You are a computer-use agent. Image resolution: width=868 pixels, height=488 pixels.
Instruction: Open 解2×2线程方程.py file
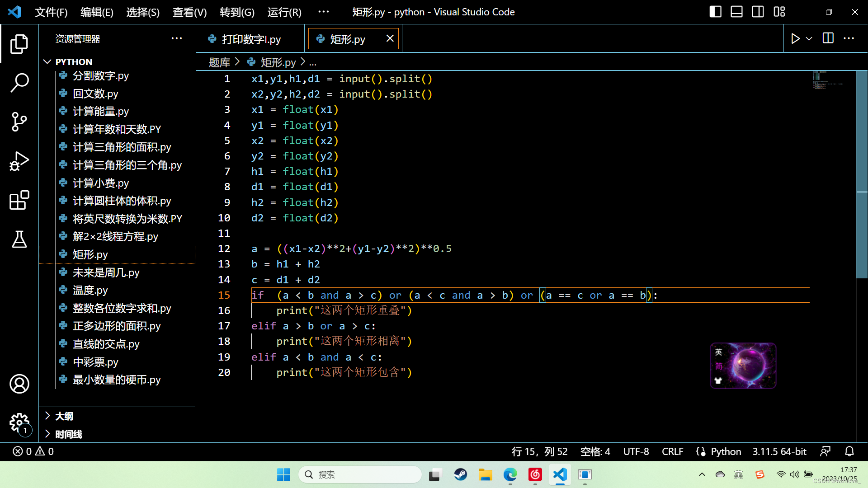pos(115,236)
